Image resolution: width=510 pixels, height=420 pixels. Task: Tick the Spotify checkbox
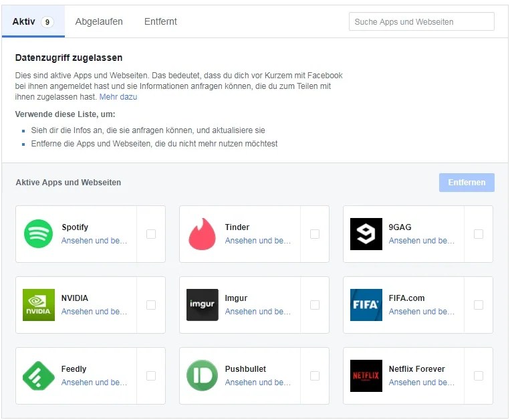151,234
